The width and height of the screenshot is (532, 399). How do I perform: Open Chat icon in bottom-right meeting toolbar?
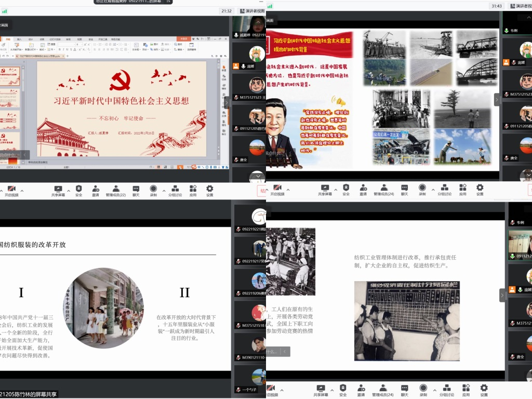point(404,390)
